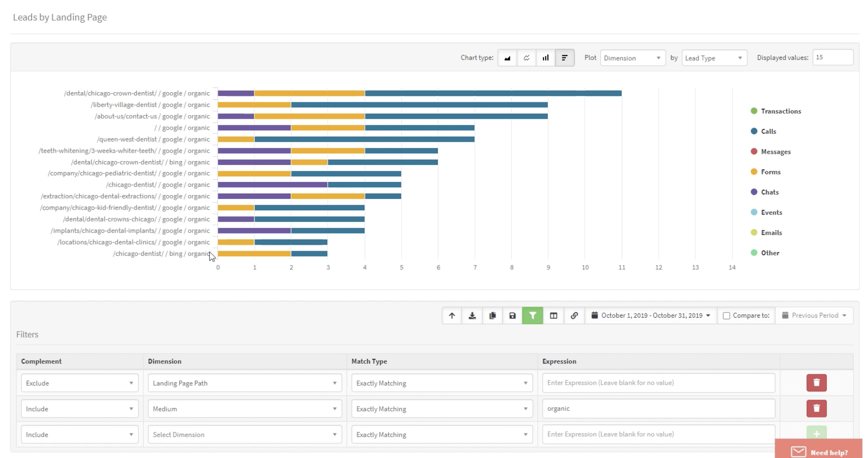
Task: Click the upload/export arrow icon
Action: click(451, 315)
